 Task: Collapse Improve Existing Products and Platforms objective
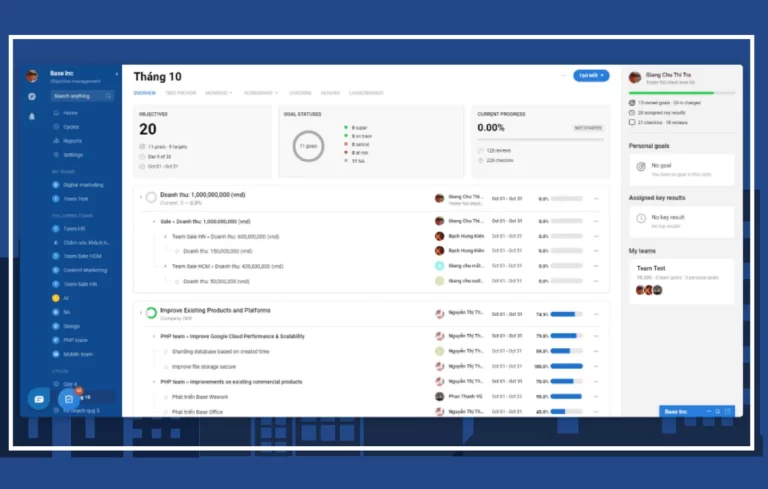[140, 313]
